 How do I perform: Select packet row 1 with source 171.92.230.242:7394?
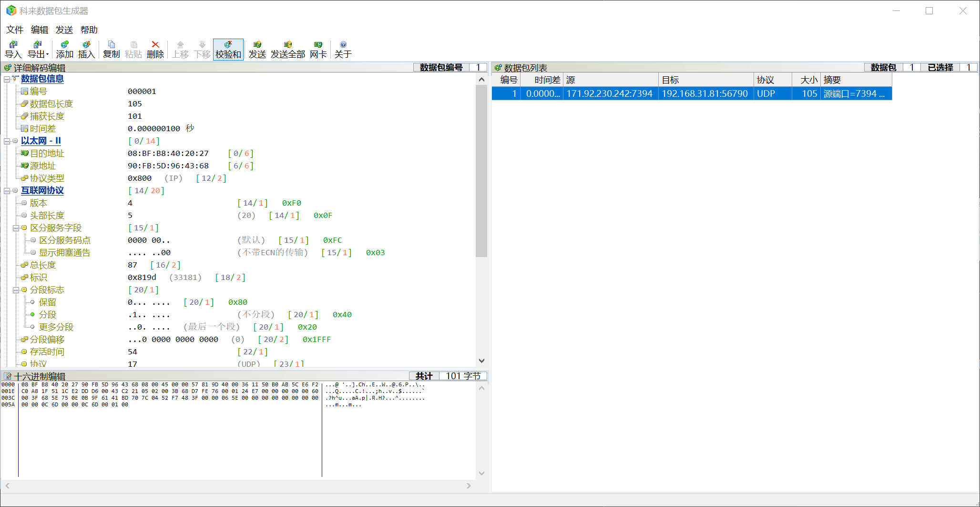692,93
